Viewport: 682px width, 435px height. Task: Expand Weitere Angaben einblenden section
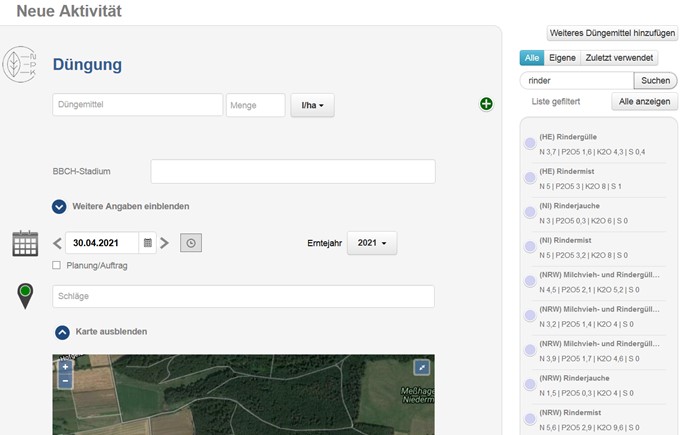click(60, 207)
